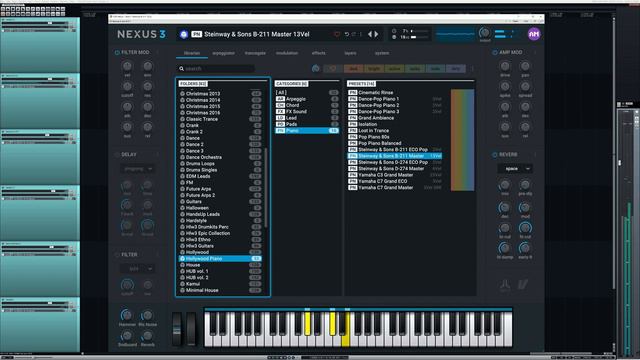The width and height of the screenshot is (640, 360).
Task: Switch to the system tab
Action: [x=382, y=53]
